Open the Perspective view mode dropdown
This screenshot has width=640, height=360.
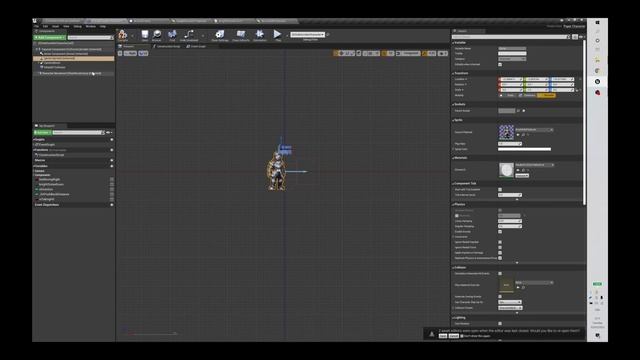[x=130, y=53]
